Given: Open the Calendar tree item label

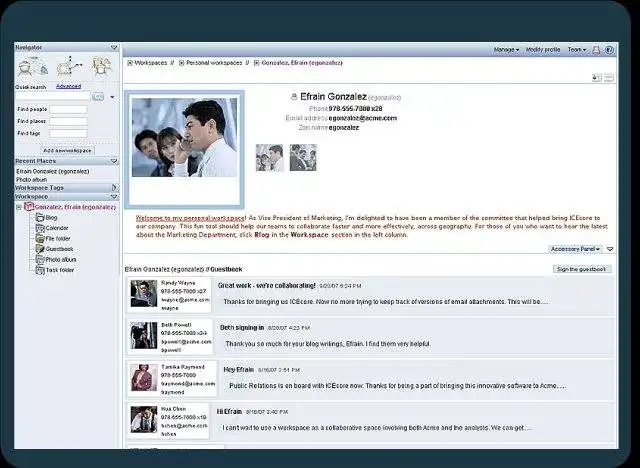Looking at the screenshot, I should [57, 228].
